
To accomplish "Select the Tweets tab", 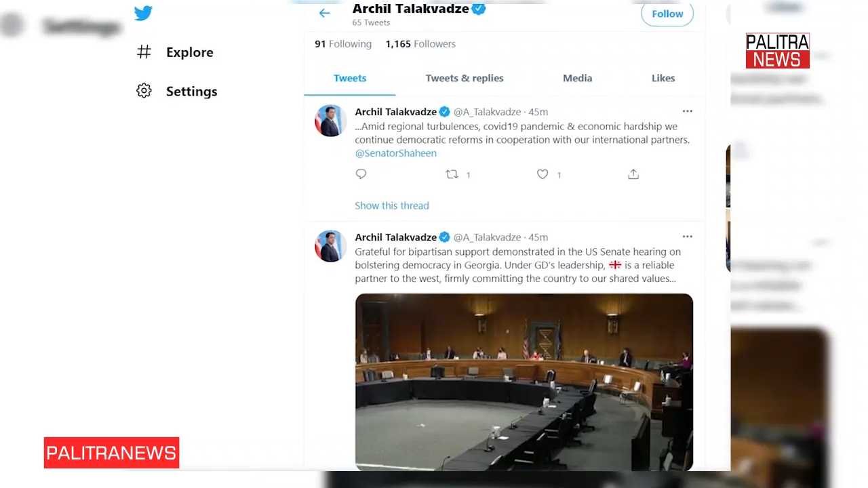I will click(x=350, y=78).
